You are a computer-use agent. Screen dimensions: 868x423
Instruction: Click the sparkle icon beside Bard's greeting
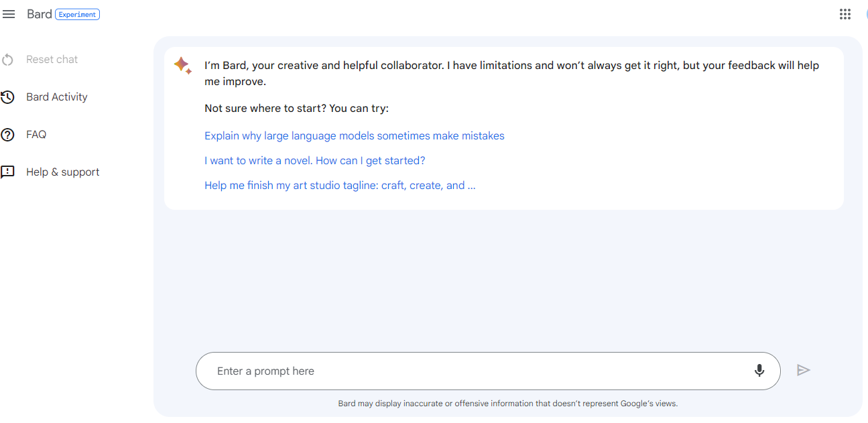point(182,65)
